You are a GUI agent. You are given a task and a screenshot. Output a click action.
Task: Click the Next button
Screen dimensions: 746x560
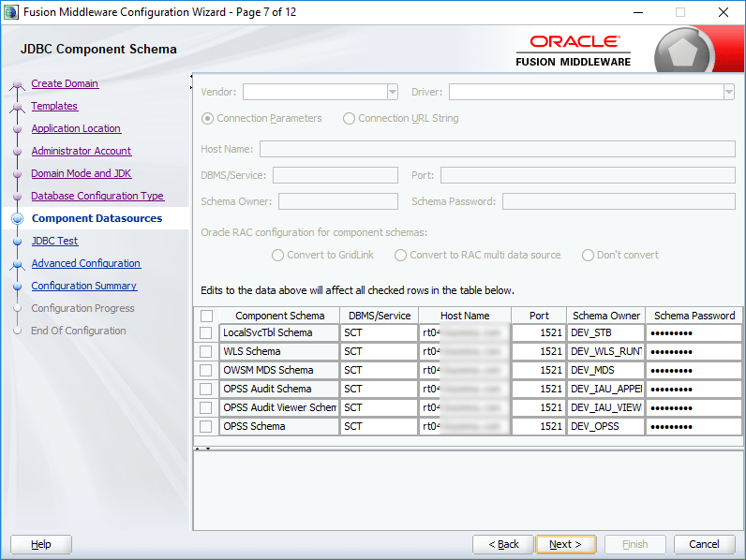coord(566,544)
